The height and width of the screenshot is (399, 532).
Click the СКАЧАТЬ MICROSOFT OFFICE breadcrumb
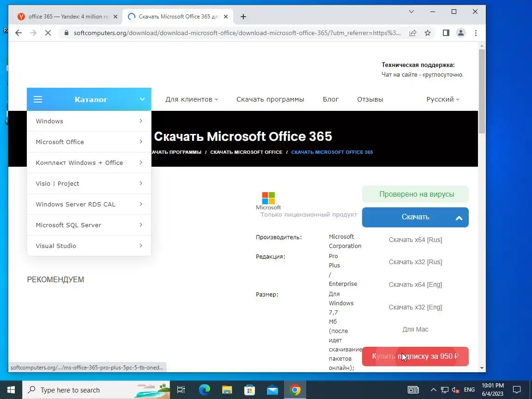click(246, 152)
